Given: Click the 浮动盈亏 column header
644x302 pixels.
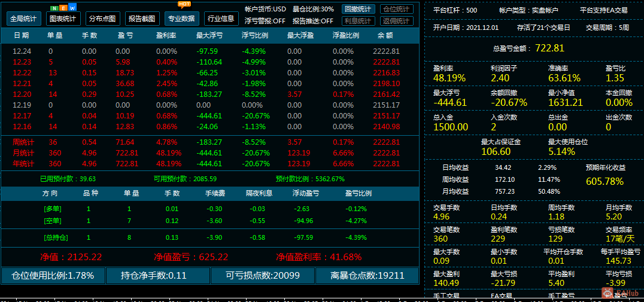Looking at the screenshot, I should [306, 193].
